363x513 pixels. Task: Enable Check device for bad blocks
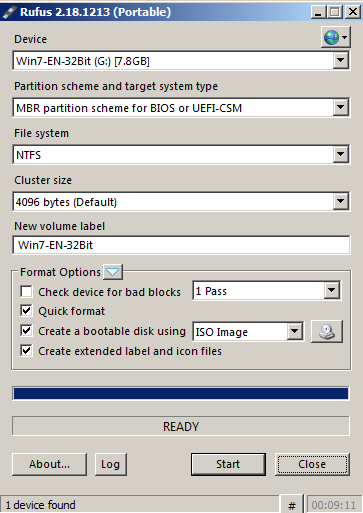[26, 291]
